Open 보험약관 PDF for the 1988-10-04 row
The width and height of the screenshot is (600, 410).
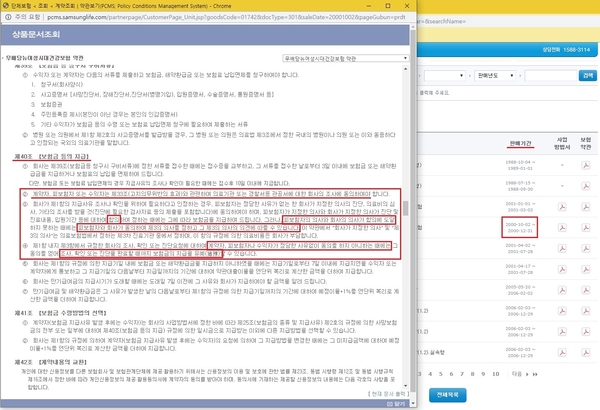585,165
